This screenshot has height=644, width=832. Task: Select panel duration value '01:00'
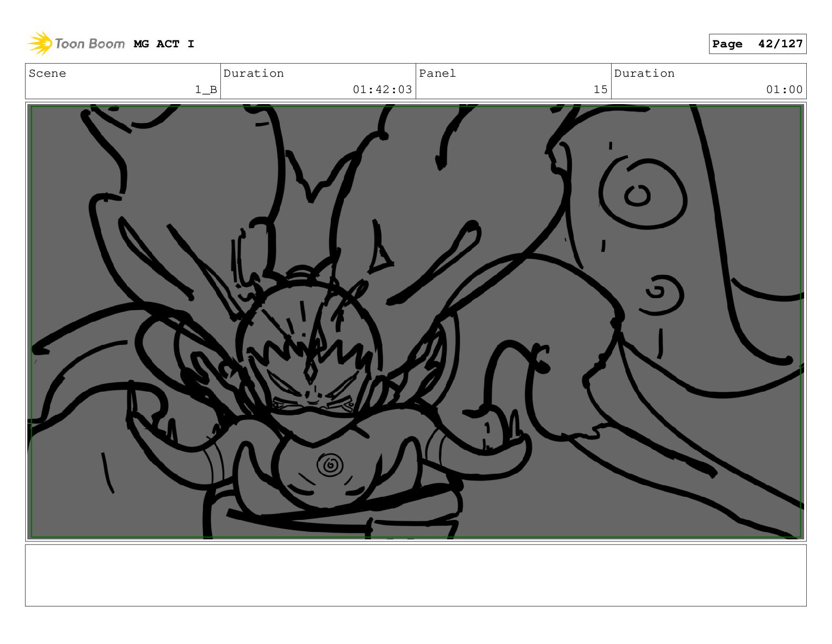784,89
